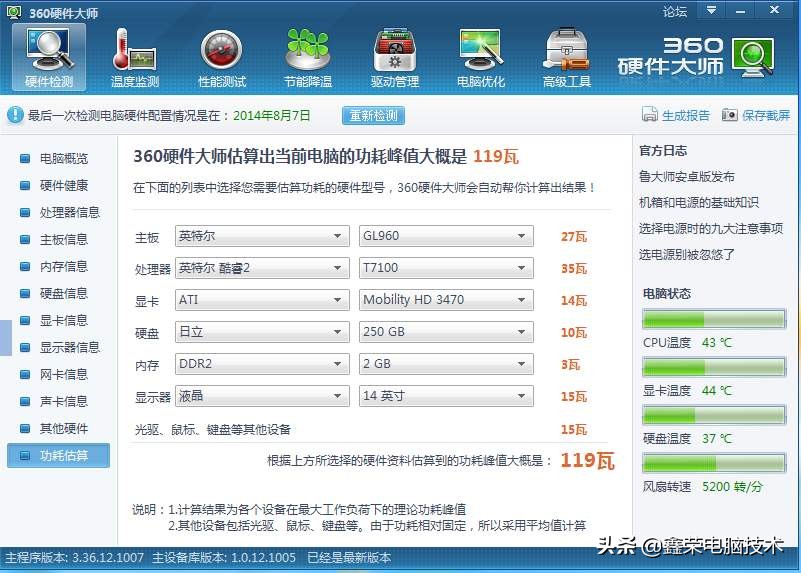Click the 已经是最新版本 status bar text
801x573 pixels.
click(x=349, y=558)
